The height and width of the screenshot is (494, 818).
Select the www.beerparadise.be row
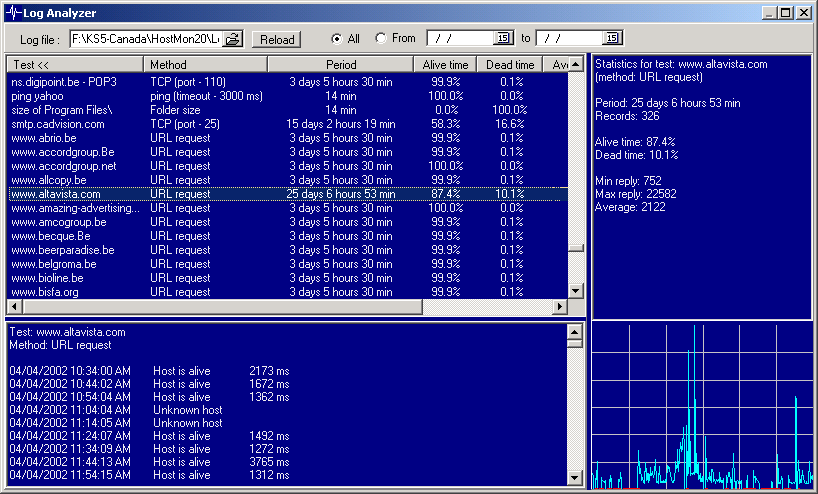288,250
